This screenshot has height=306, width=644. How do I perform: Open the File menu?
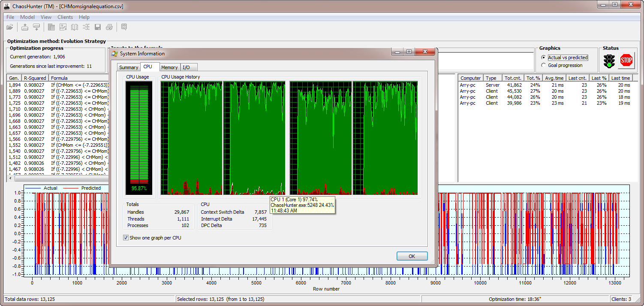click(x=10, y=17)
